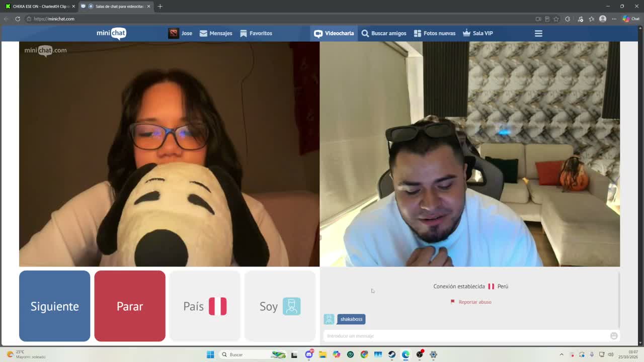
Task: Open the browser profile avatar
Action: (x=603, y=19)
